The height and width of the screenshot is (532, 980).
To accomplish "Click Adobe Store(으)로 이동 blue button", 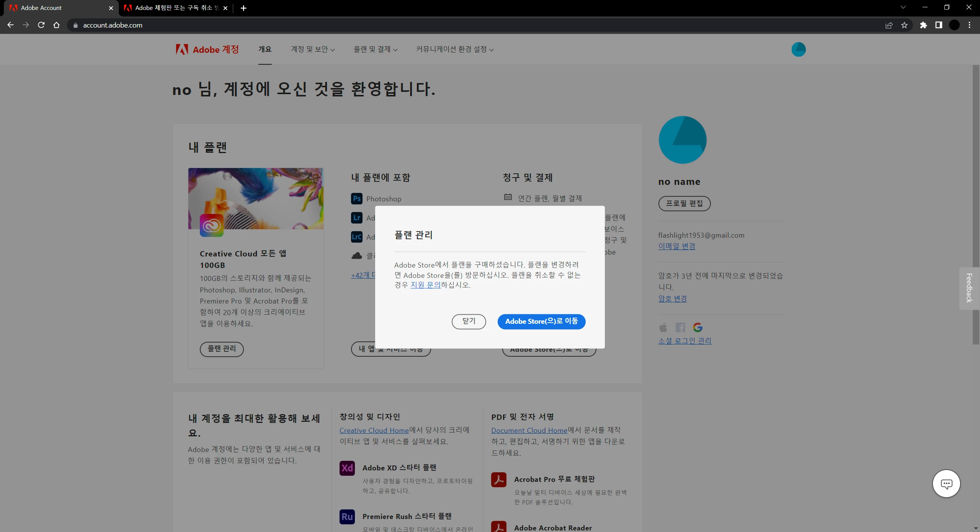I will [x=541, y=321].
